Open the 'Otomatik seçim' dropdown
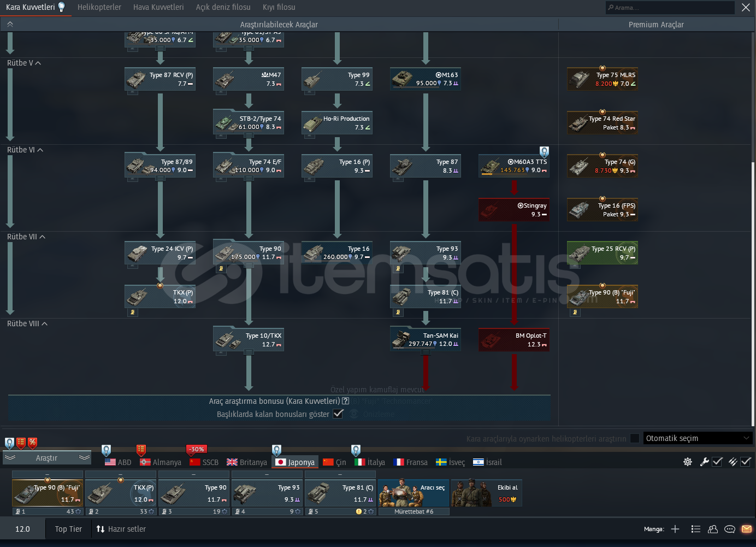 pyautogui.click(x=698, y=438)
